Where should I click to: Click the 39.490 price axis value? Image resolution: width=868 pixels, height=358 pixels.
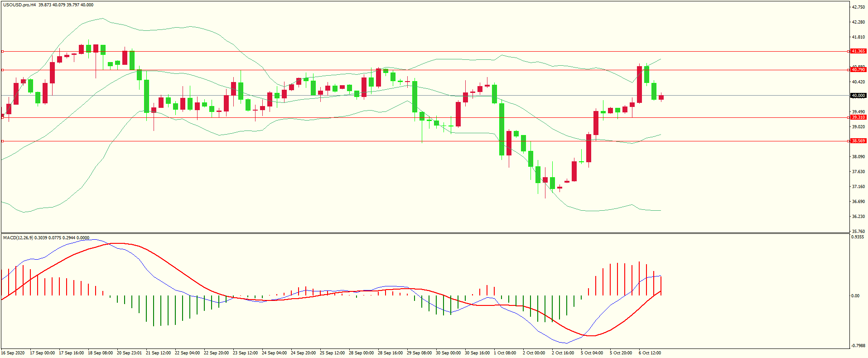click(858, 112)
